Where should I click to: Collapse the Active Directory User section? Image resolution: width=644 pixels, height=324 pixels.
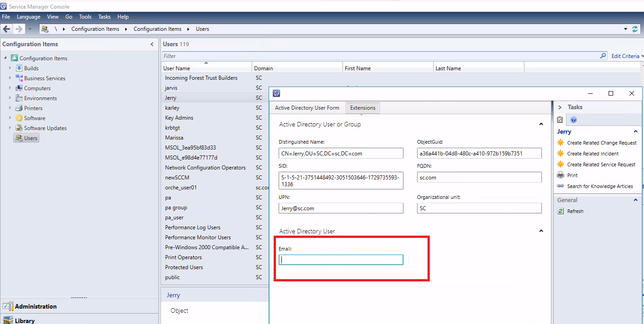pos(541,231)
